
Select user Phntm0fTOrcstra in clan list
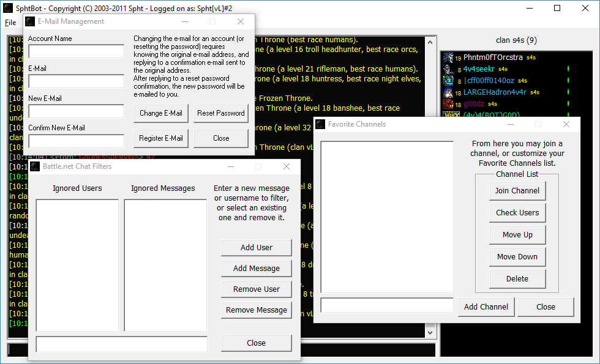(493, 58)
